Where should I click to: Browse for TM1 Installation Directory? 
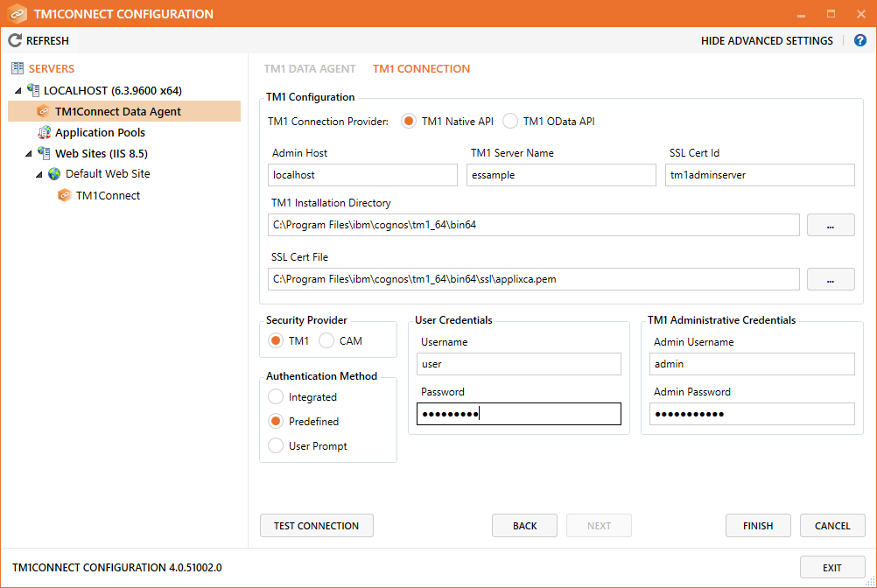pyautogui.click(x=831, y=225)
